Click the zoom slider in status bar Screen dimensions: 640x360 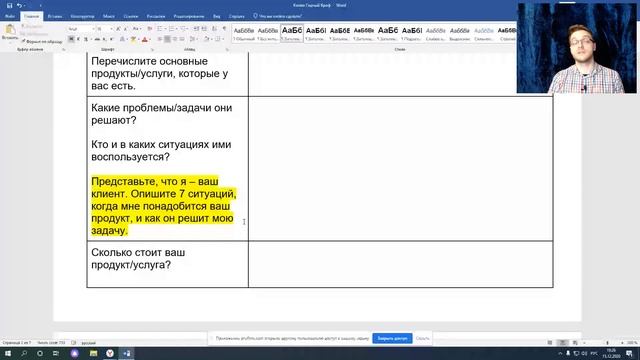pyautogui.click(x=607, y=343)
